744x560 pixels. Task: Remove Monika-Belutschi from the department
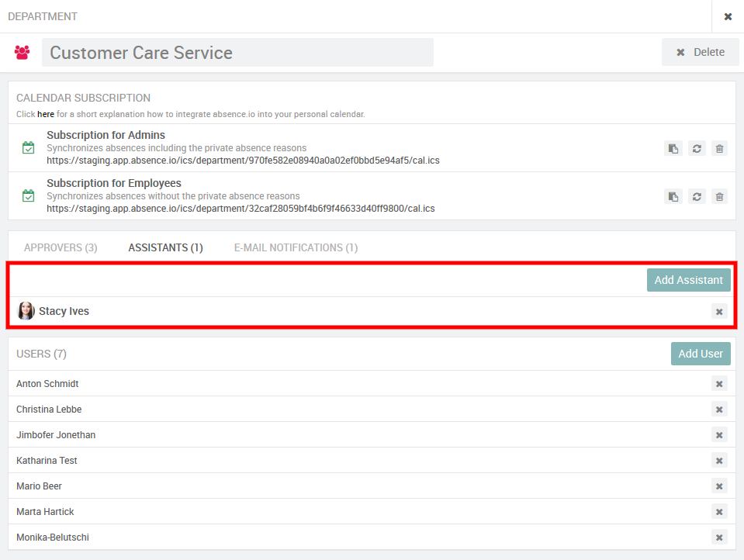(x=719, y=538)
